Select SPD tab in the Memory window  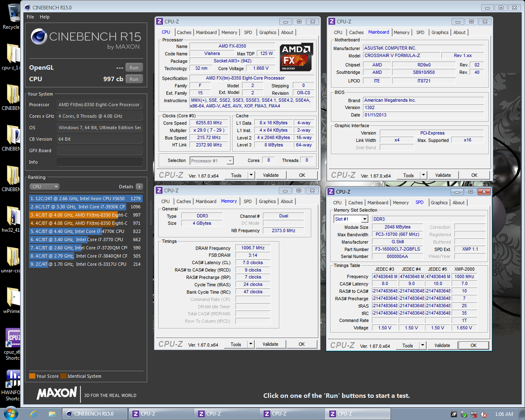click(x=248, y=201)
